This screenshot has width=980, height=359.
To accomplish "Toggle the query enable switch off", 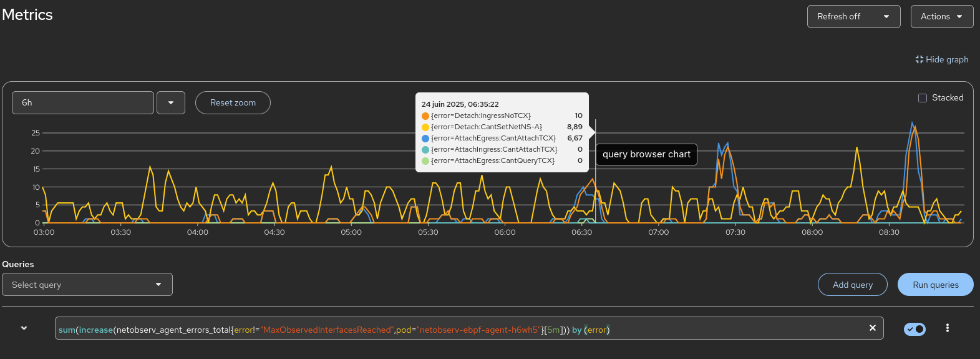I will [x=915, y=328].
